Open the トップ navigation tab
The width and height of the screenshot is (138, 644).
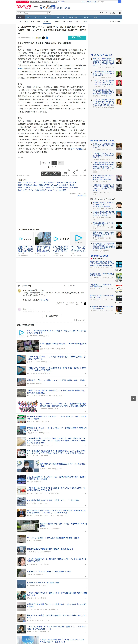click(20, 17)
